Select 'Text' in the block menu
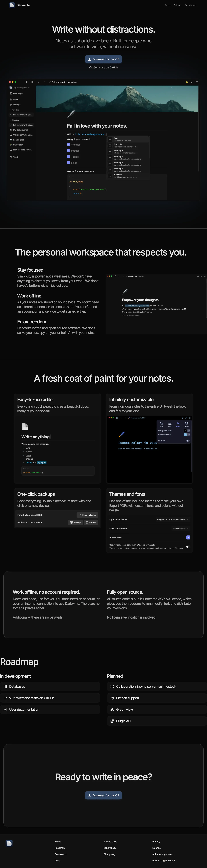Screen dimensions: 207x868 point(128,139)
